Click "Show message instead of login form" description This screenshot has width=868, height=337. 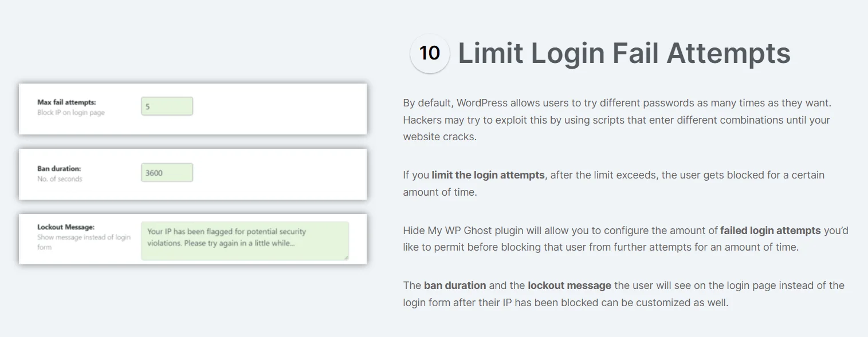click(x=84, y=242)
